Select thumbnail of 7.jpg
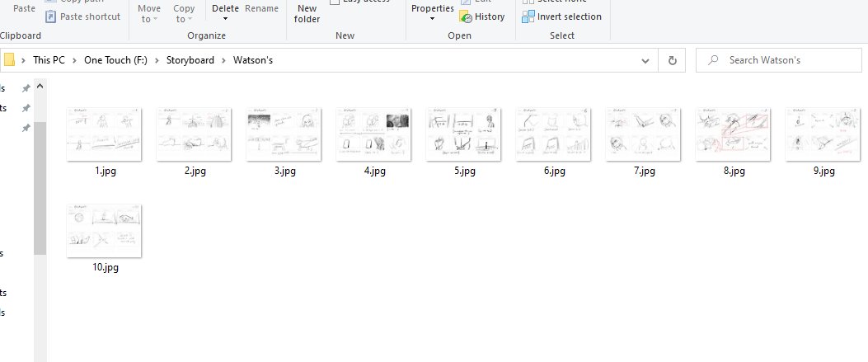 [643, 134]
